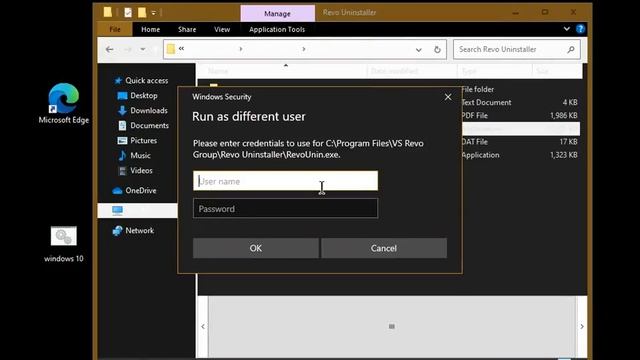Expand the address bar overflow chevrons
The width and height of the screenshot is (640, 360).
coord(181,49)
